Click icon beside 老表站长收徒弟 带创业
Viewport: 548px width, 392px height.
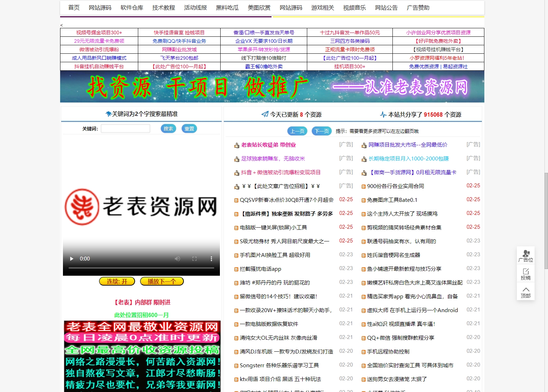(x=237, y=145)
